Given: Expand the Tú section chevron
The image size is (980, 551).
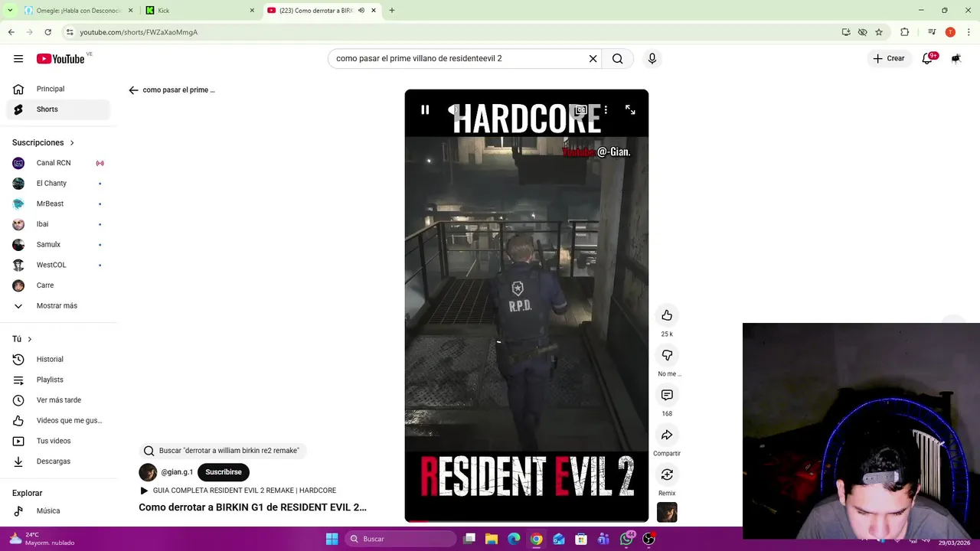Looking at the screenshot, I should [30, 339].
